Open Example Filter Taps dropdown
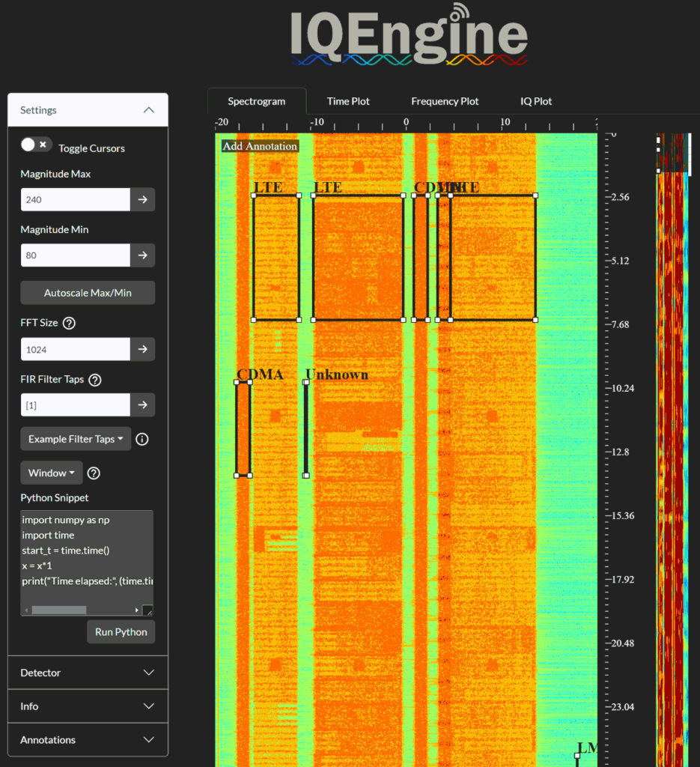Image resolution: width=700 pixels, height=767 pixels. [x=76, y=439]
